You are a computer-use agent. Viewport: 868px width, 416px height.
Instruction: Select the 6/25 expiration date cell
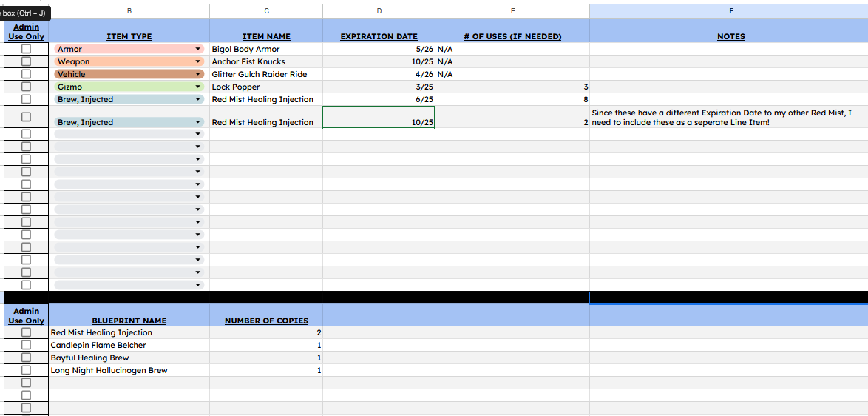[379, 100]
